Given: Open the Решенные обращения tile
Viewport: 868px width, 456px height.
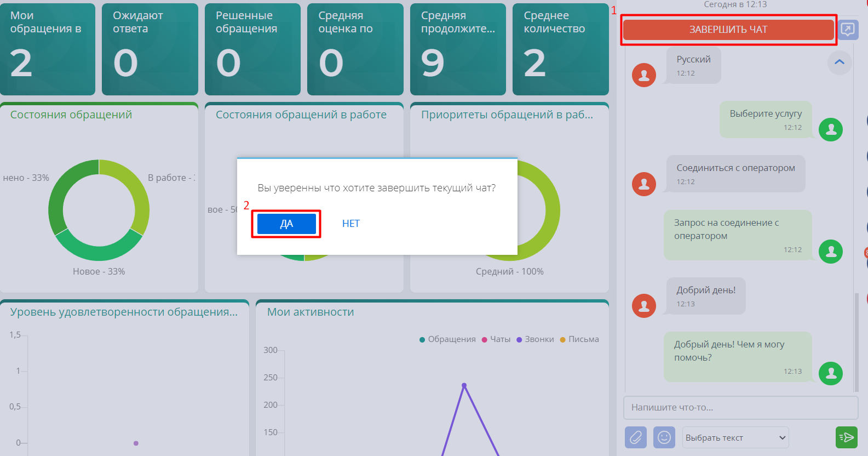Looking at the screenshot, I should [252, 49].
